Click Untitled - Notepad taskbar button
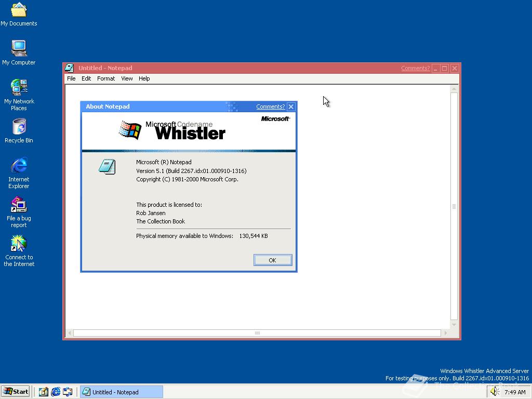 tap(122, 392)
